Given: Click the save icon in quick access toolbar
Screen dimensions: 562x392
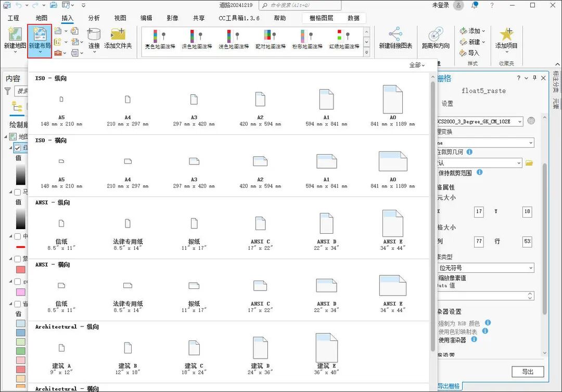Looking at the screenshot, I should 7,5.
